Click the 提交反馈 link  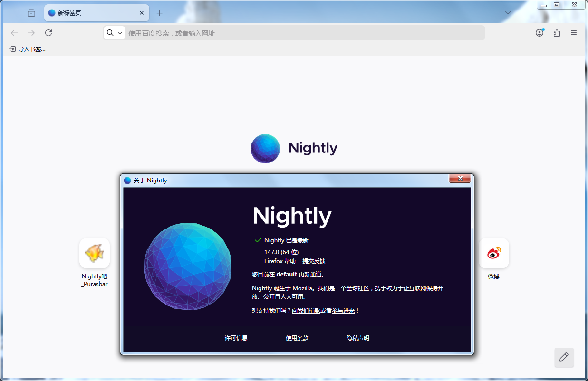click(314, 261)
